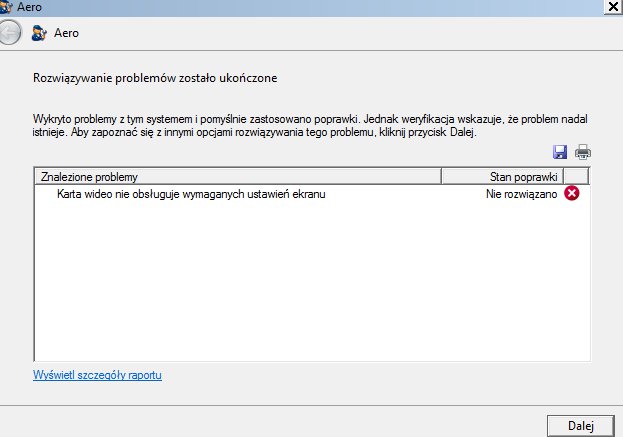Click the heading Rozwiązywanie problemów zostało ukończone
The image size is (623, 437).
tap(155, 78)
